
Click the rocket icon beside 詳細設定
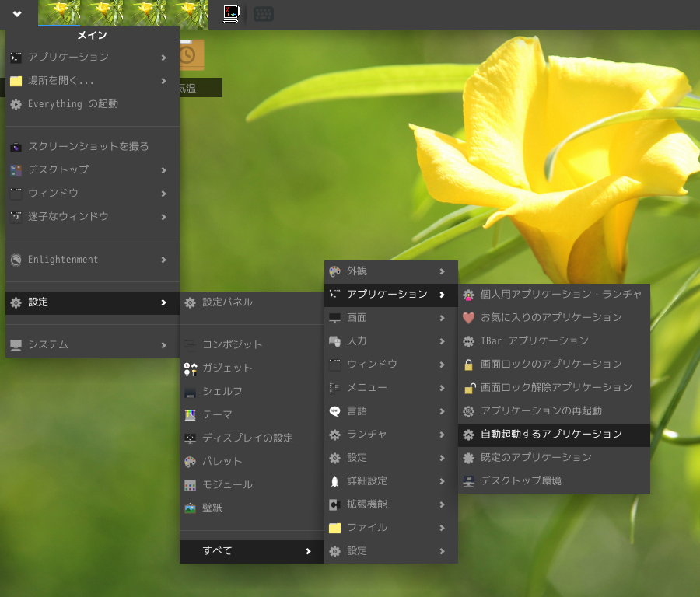334,481
